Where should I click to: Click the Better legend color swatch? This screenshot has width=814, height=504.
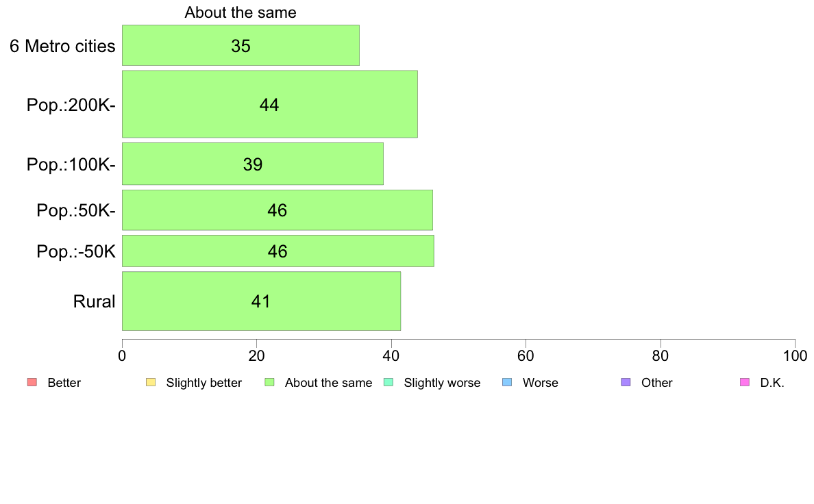32,383
